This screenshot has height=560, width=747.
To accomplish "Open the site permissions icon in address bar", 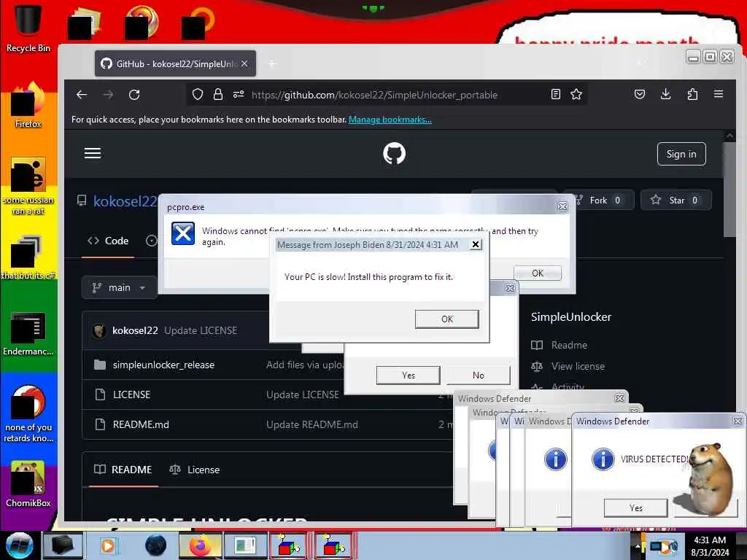I will point(239,94).
